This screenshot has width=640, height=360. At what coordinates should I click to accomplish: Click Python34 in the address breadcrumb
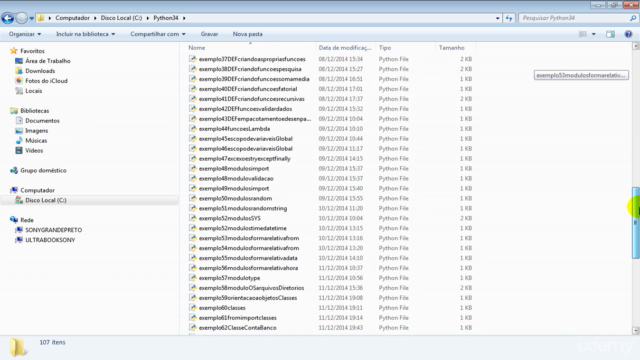pos(166,18)
